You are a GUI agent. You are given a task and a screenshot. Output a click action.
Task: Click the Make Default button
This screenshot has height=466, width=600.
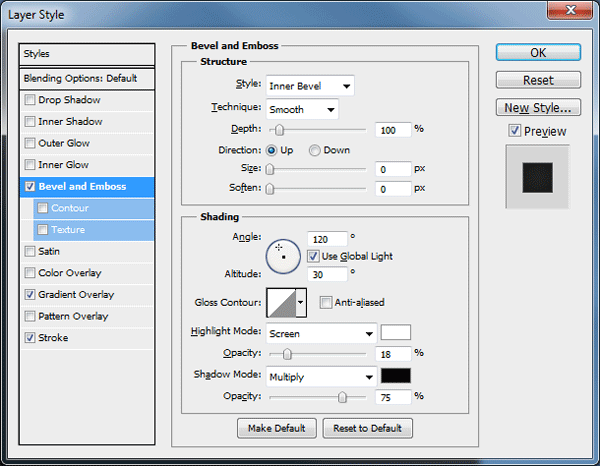pos(277,428)
